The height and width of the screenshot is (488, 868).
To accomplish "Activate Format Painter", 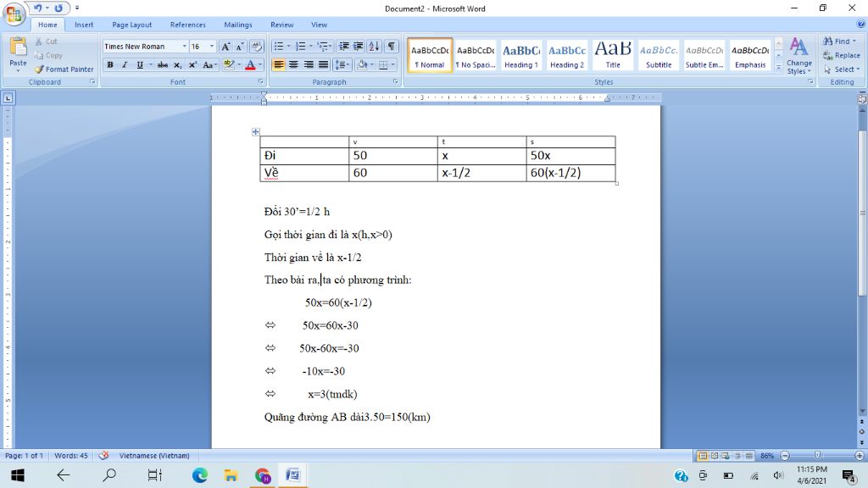I will (64, 69).
